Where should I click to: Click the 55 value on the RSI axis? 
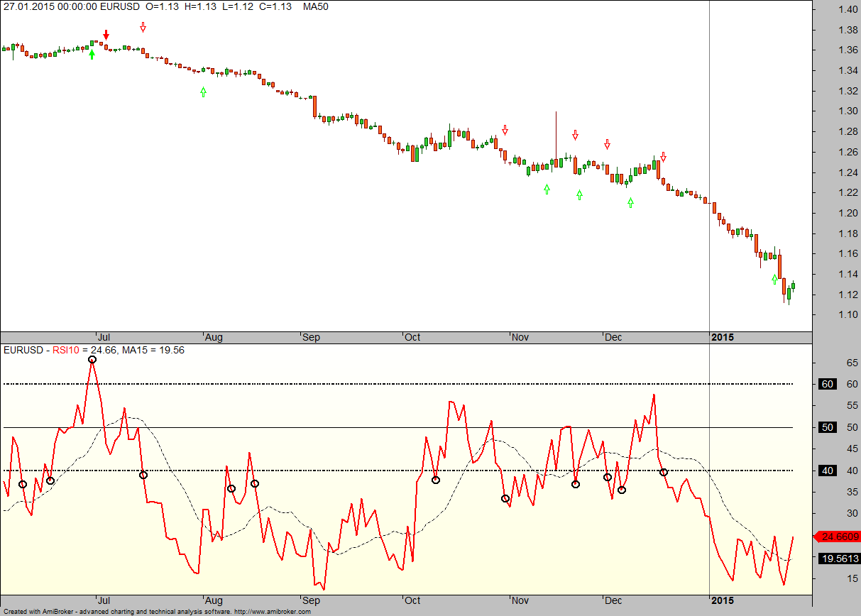[x=852, y=406]
